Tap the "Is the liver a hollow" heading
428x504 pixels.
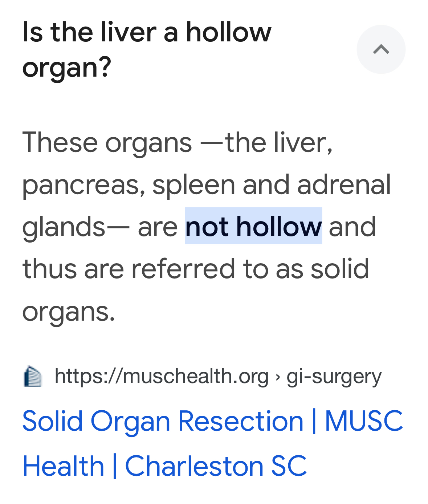[x=147, y=32]
